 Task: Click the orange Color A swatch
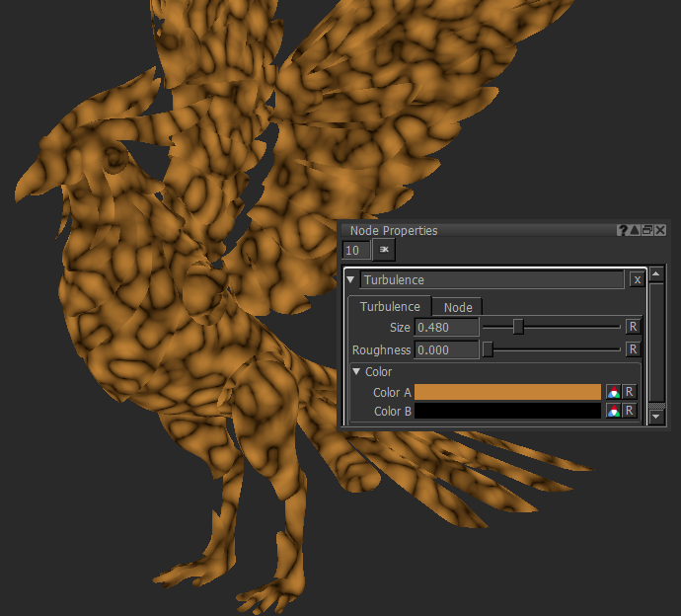click(x=507, y=392)
